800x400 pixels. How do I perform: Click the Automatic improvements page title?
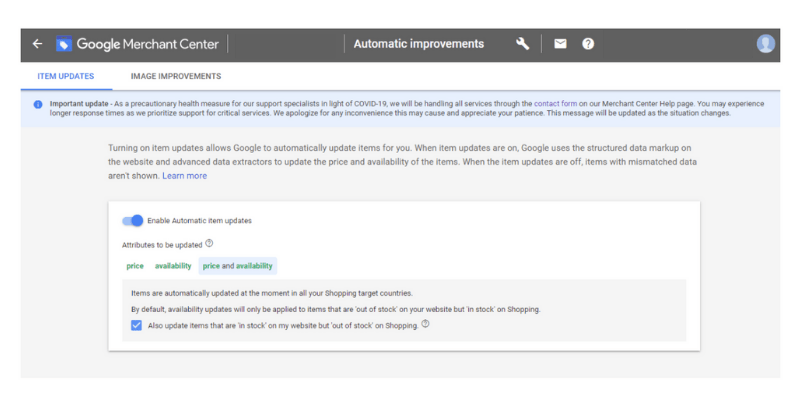point(419,44)
